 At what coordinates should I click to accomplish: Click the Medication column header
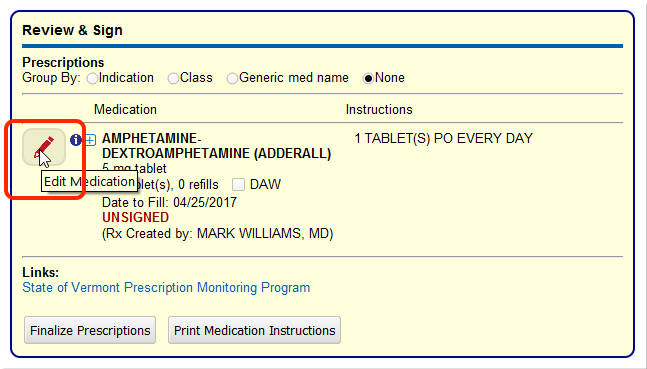[125, 109]
